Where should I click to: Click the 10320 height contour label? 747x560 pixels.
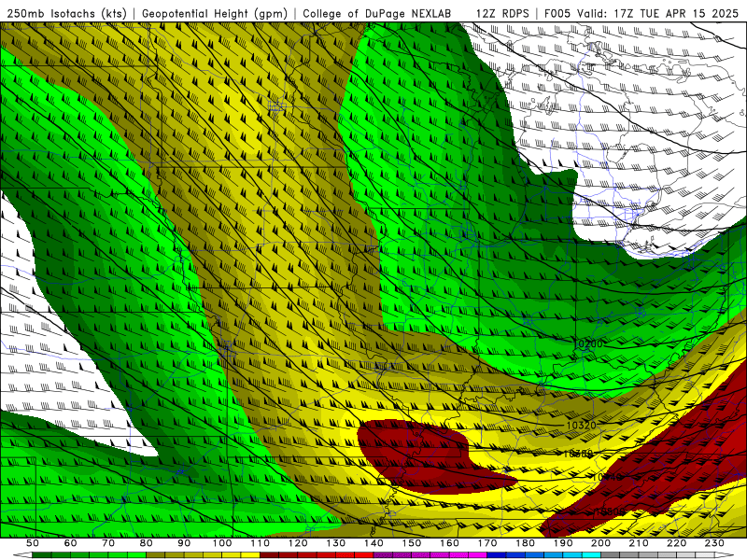point(581,425)
